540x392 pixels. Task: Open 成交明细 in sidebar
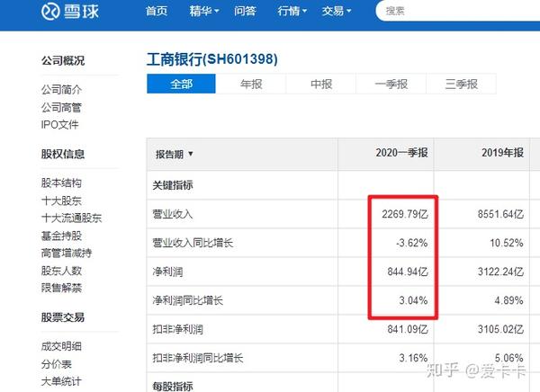click(61, 346)
